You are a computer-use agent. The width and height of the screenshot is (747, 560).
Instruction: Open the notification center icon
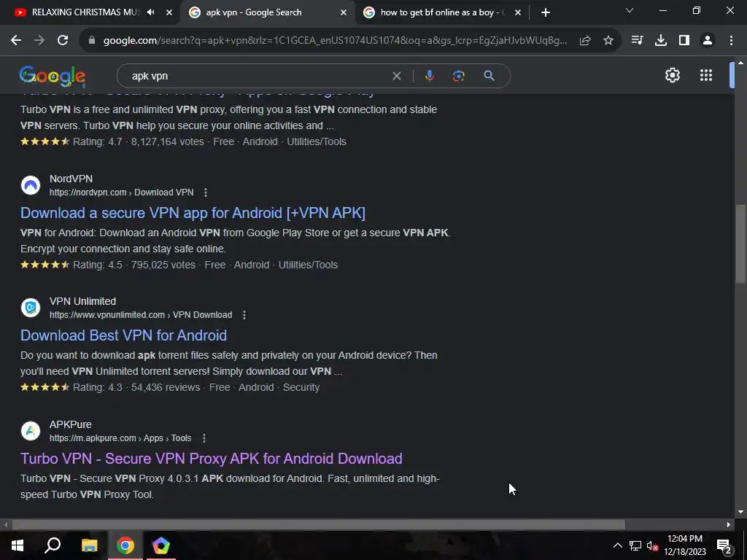724,545
